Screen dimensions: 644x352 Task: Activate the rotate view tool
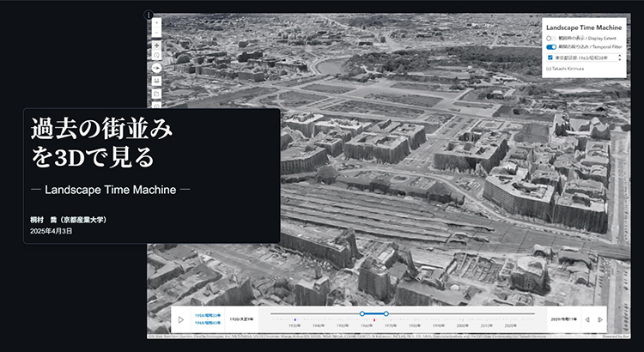point(156,56)
